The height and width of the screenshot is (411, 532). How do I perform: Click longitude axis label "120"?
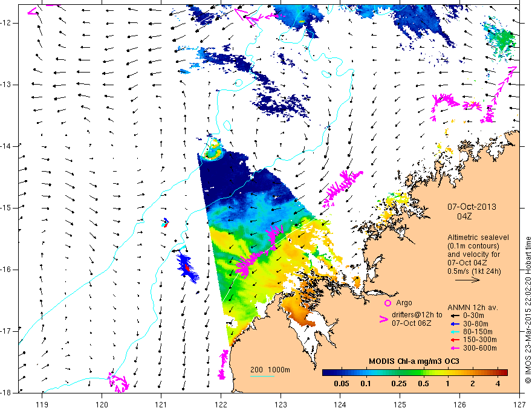pyautogui.click(x=102, y=404)
